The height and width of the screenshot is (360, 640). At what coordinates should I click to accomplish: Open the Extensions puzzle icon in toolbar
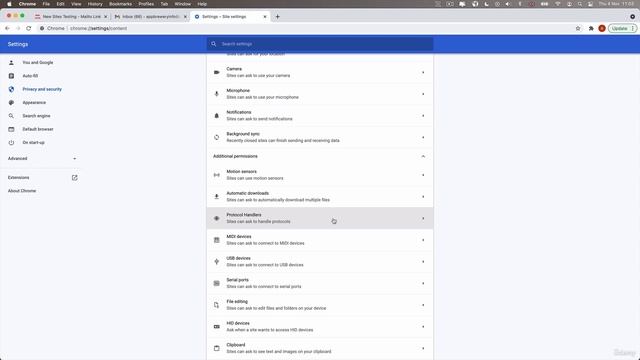pos(591,28)
